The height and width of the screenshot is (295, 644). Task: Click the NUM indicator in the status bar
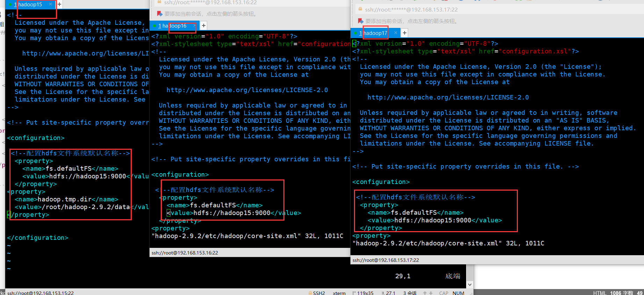click(458, 293)
